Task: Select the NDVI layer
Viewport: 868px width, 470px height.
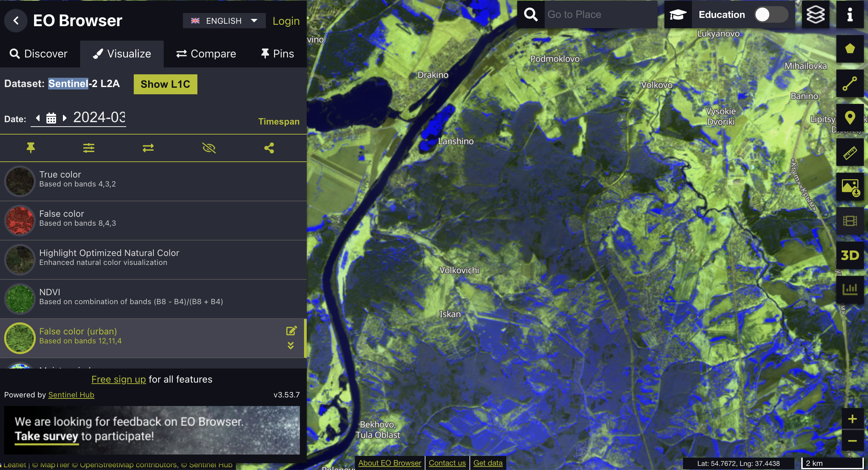Action: click(153, 299)
